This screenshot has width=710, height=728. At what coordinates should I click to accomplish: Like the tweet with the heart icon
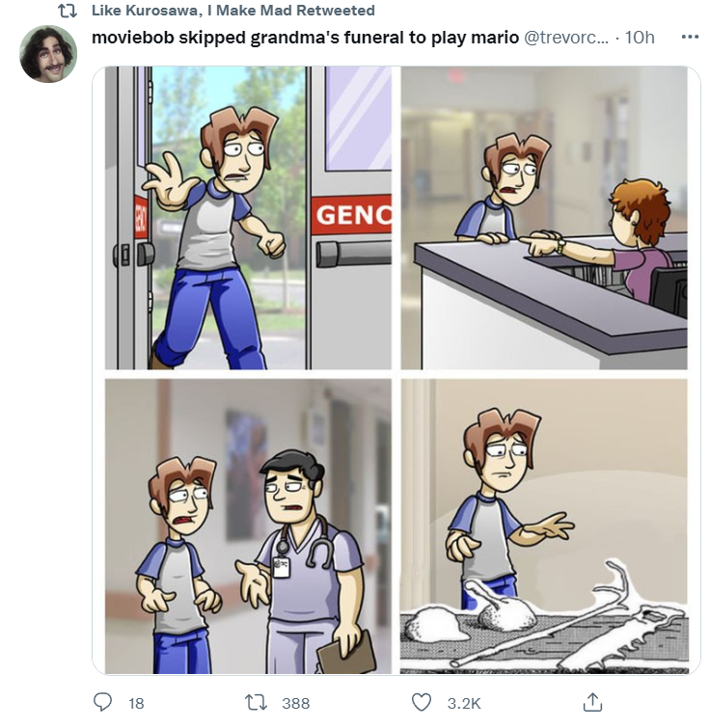click(x=422, y=702)
